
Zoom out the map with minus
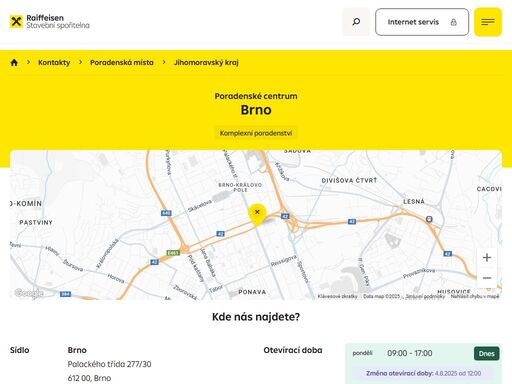(487, 278)
